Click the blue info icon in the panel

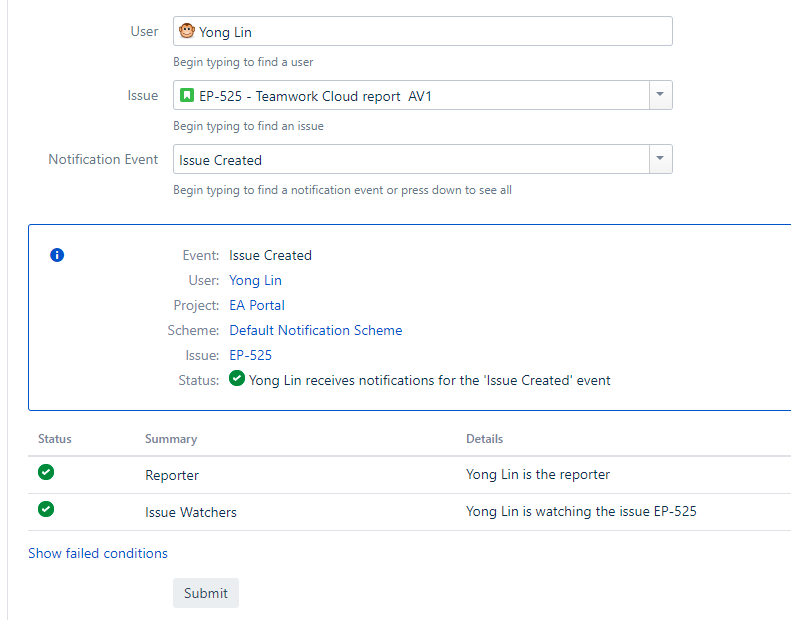(x=57, y=255)
